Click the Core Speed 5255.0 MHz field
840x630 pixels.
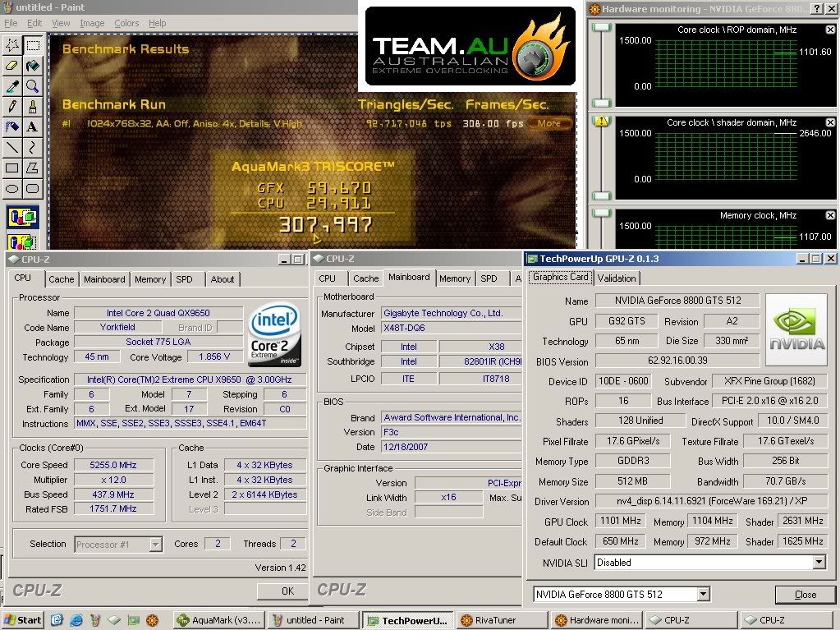(x=113, y=465)
